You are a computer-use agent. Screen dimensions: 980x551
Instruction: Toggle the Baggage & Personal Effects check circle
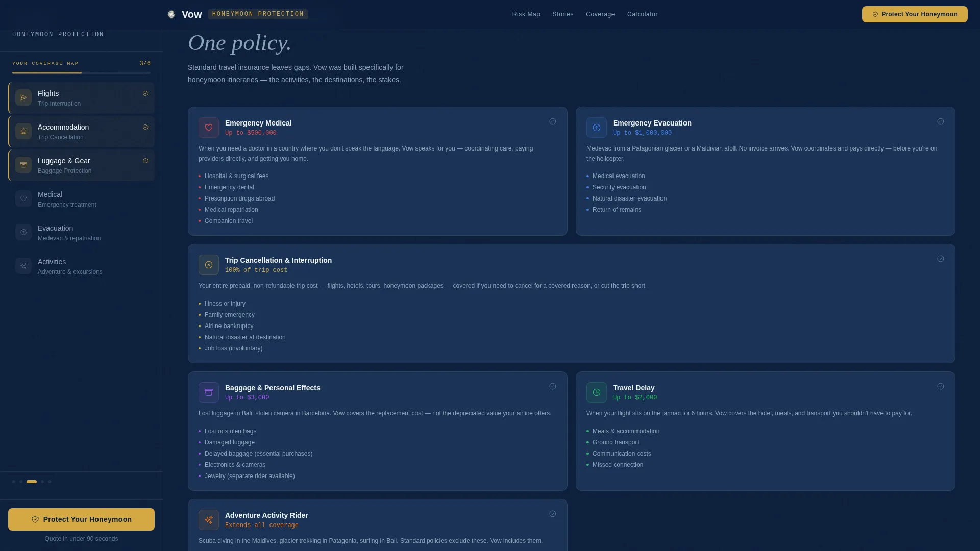553,386
